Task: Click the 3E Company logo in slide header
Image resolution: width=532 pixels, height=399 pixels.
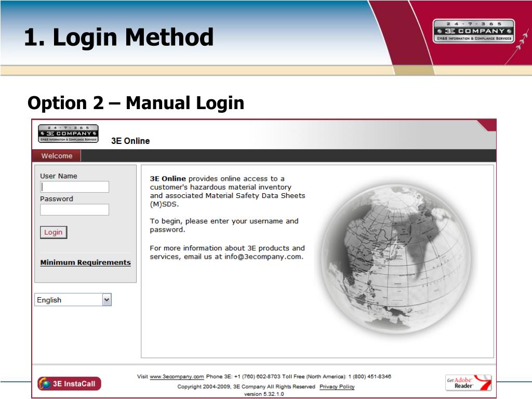Action: click(x=474, y=31)
